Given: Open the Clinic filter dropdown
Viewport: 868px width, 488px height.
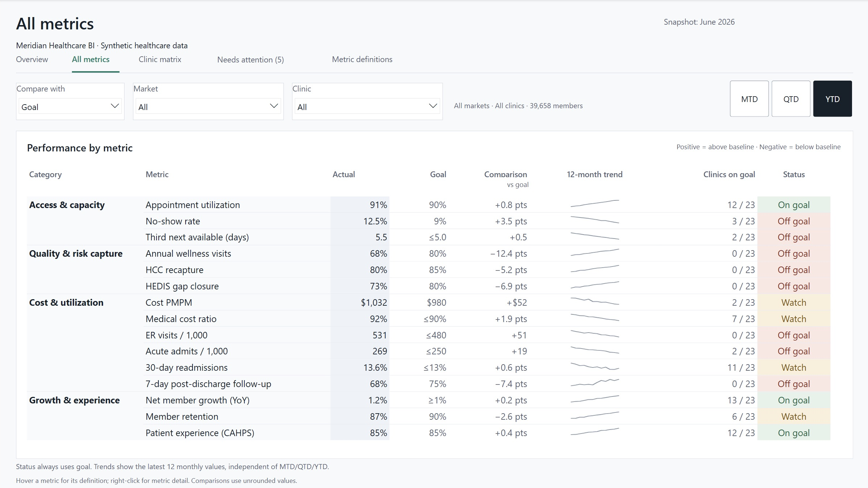Looking at the screenshot, I should click(367, 107).
